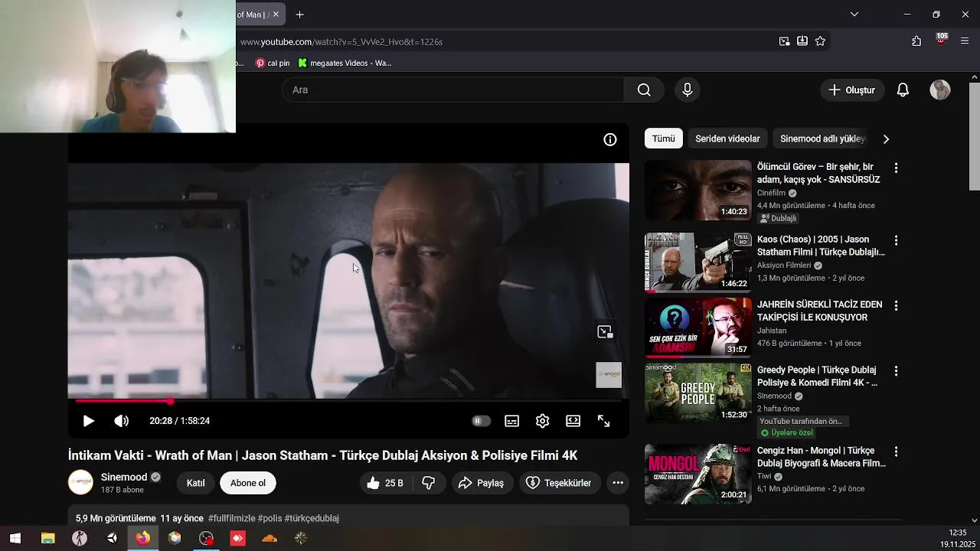Open the player settings gear
The width and height of the screenshot is (980, 551).
pyautogui.click(x=543, y=421)
